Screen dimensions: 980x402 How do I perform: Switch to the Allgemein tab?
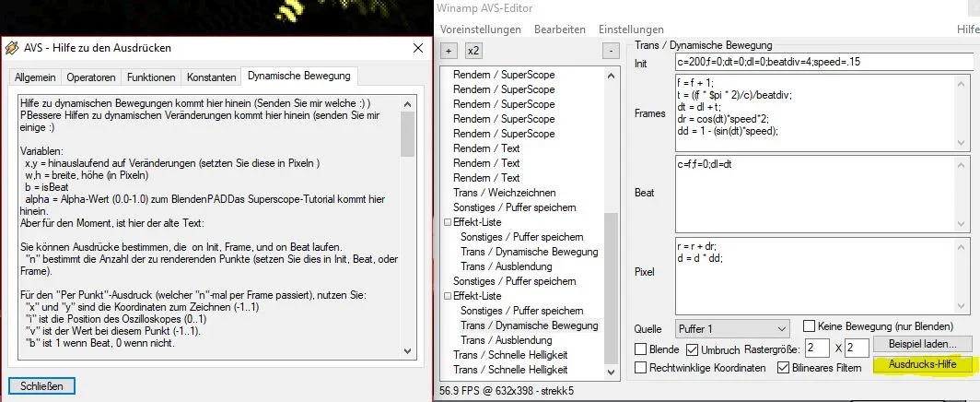click(x=35, y=77)
